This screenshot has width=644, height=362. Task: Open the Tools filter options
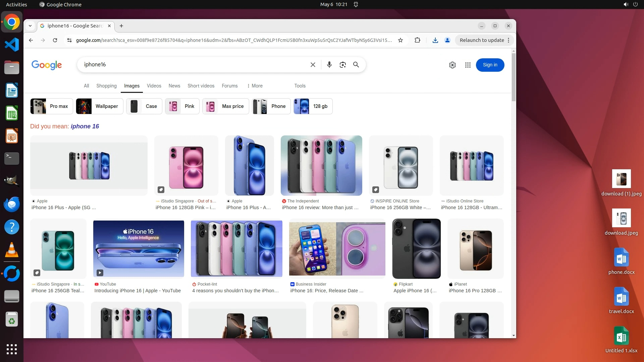point(300,86)
